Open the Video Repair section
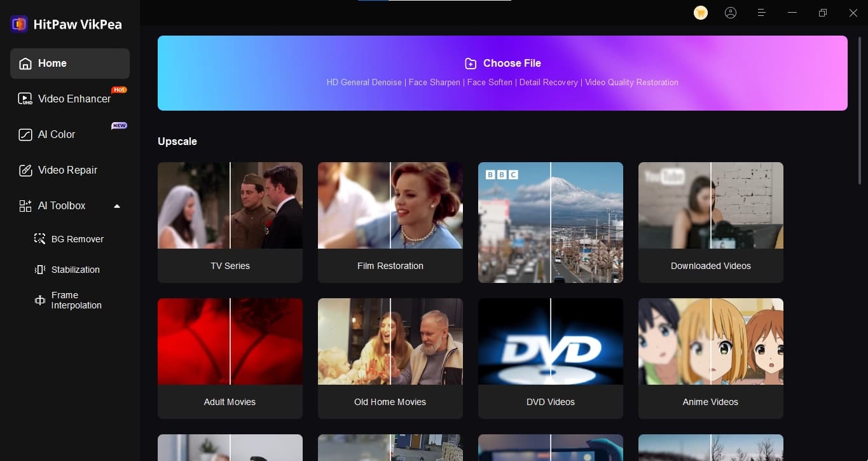Screen dimensions: 868x461 point(70,170)
